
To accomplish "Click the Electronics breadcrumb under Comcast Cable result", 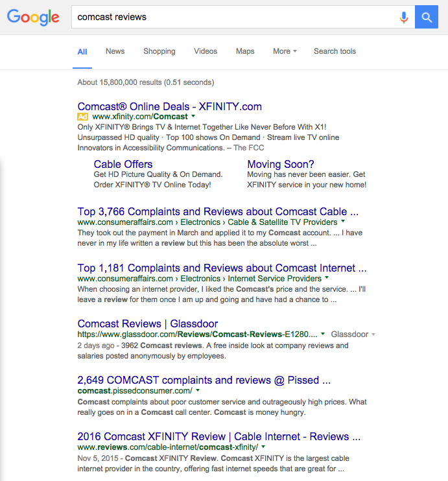I will coord(200,222).
